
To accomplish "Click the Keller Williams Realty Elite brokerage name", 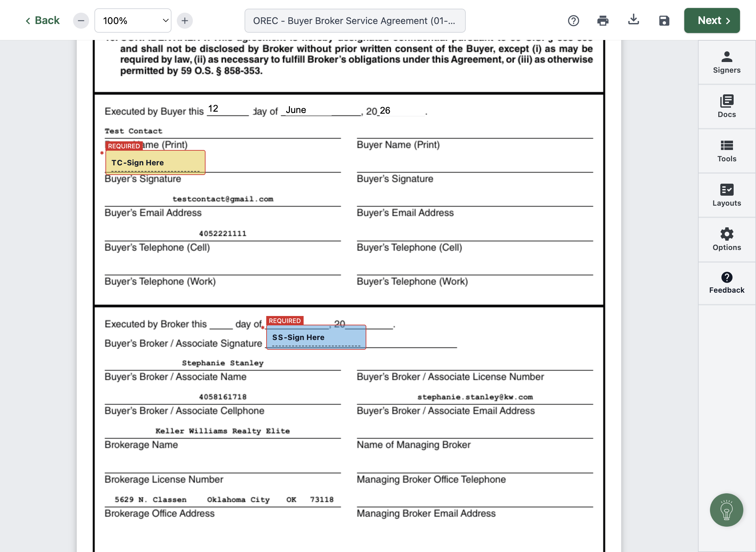I will [222, 431].
